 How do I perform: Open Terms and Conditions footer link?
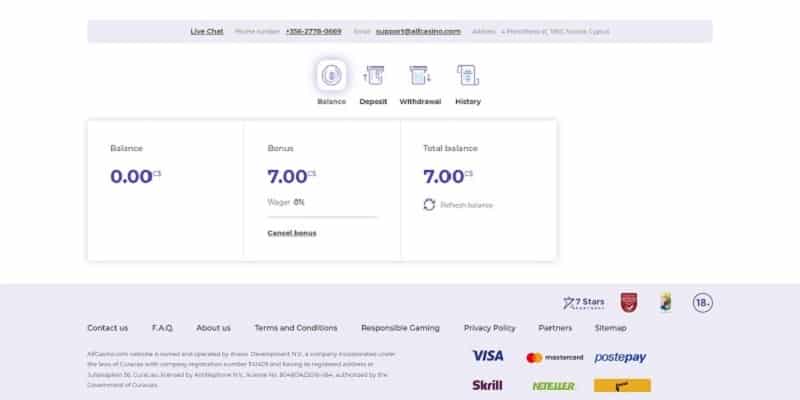(x=295, y=328)
